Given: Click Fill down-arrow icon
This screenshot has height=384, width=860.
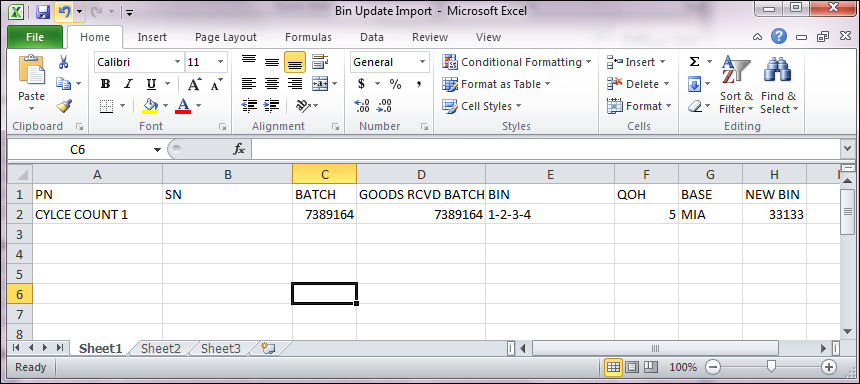Looking at the screenshot, I should pyautogui.click(x=694, y=84).
